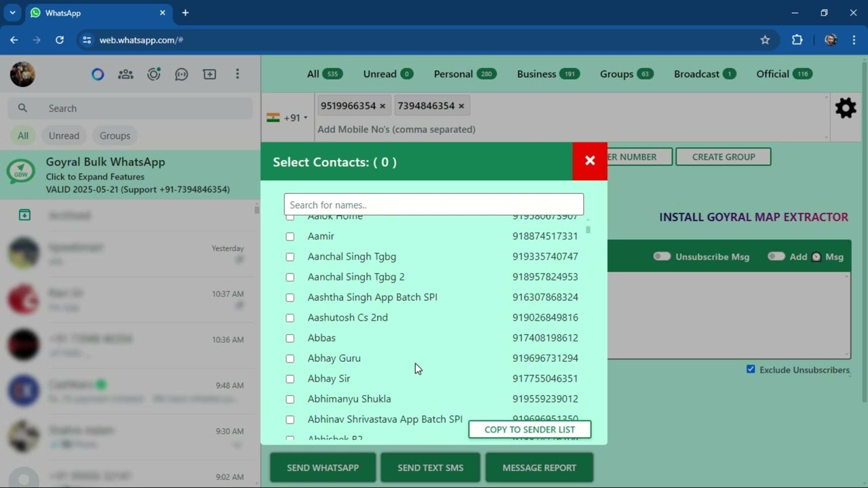Check Aanchal Singh Tgbg 2 checkbox
The image size is (868, 488).
[x=290, y=277]
